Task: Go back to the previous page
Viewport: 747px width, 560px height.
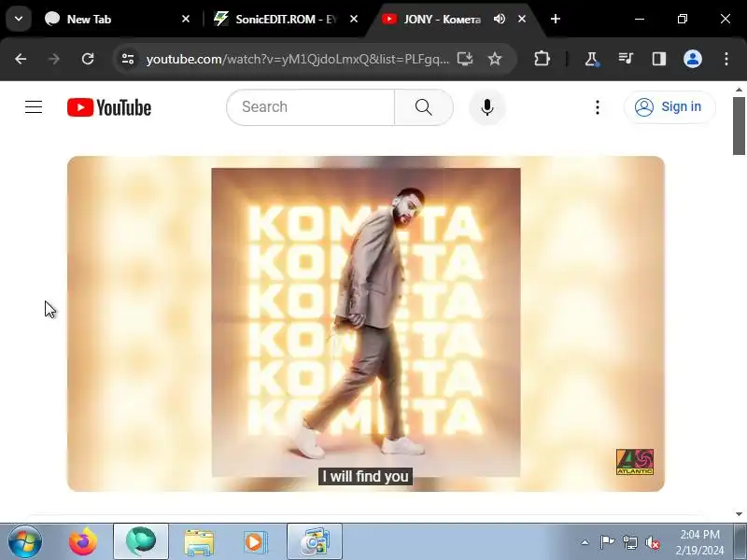Action: [x=21, y=59]
